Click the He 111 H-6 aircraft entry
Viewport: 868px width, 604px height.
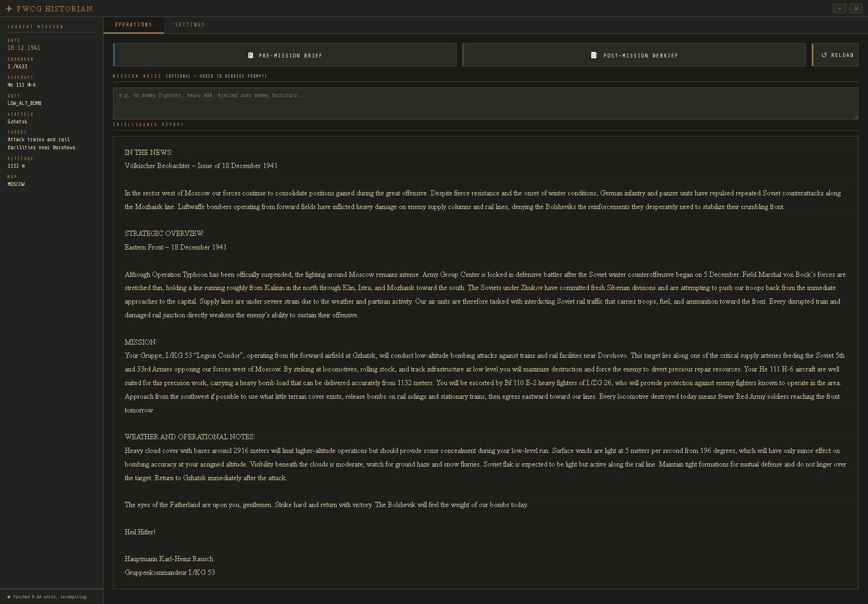pyautogui.click(x=22, y=85)
